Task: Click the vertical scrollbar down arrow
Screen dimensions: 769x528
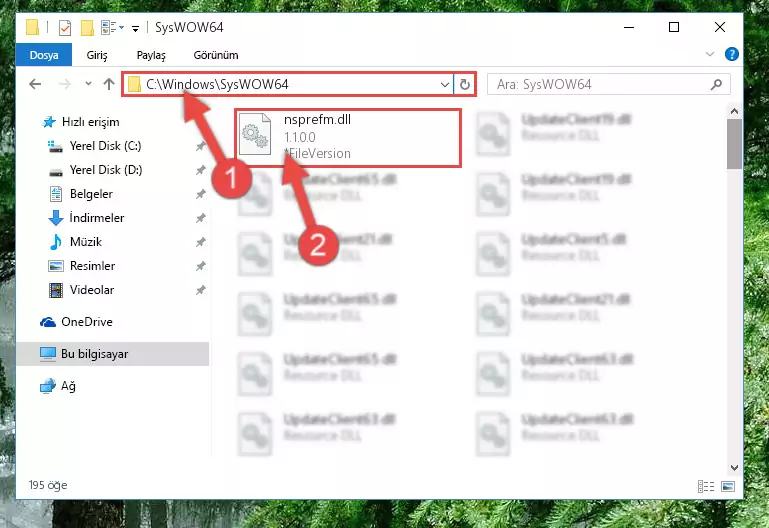Action: [734, 468]
